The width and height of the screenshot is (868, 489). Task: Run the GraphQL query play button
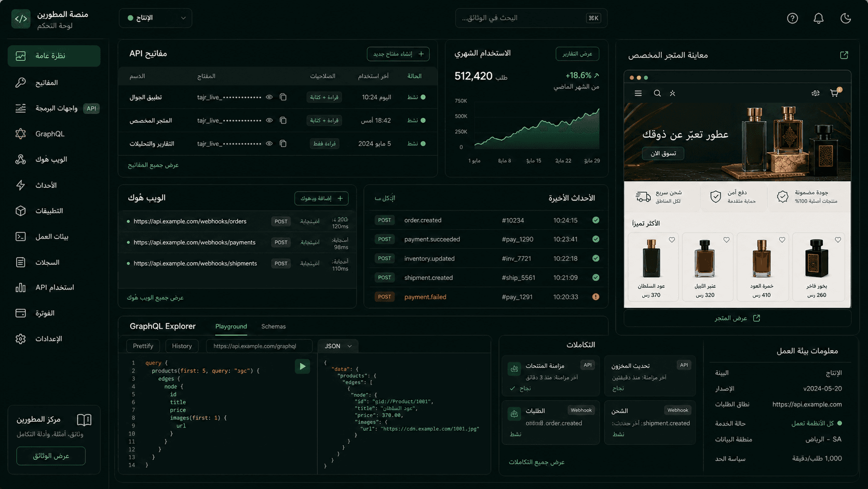click(x=303, y=366)
